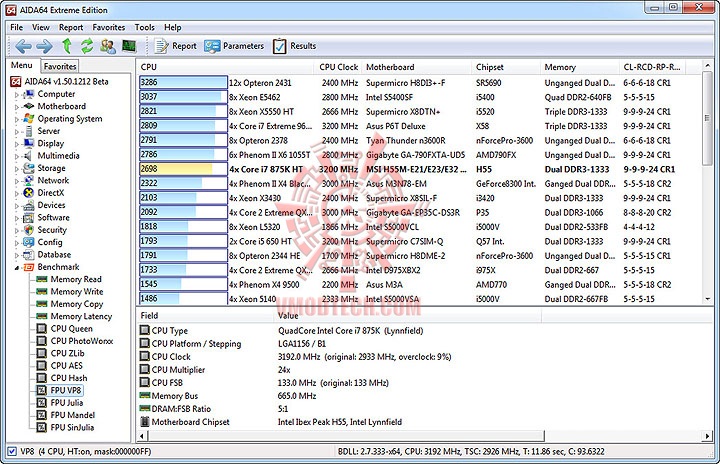
Task: Select the Software icon in tree
Action: (x=28, y=218)
